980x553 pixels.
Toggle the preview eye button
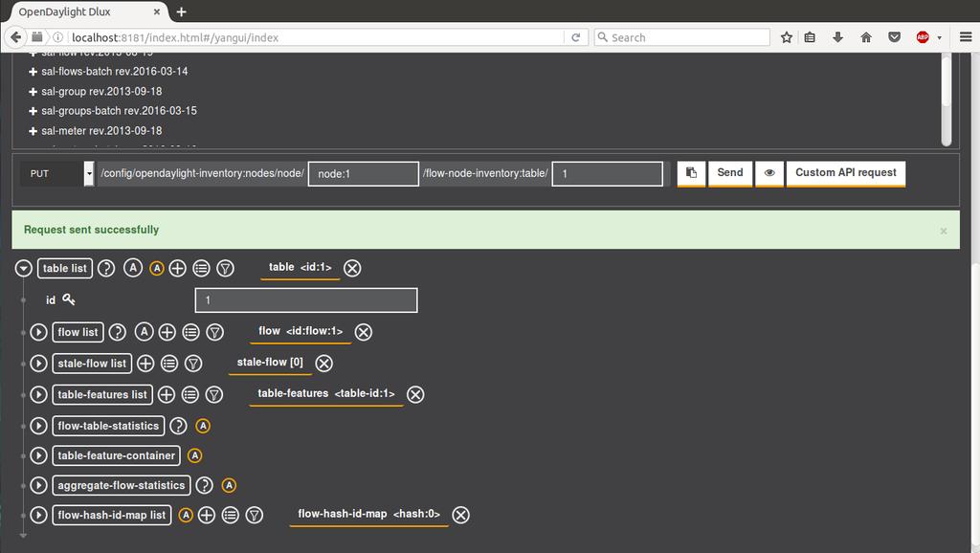[769, 173]
